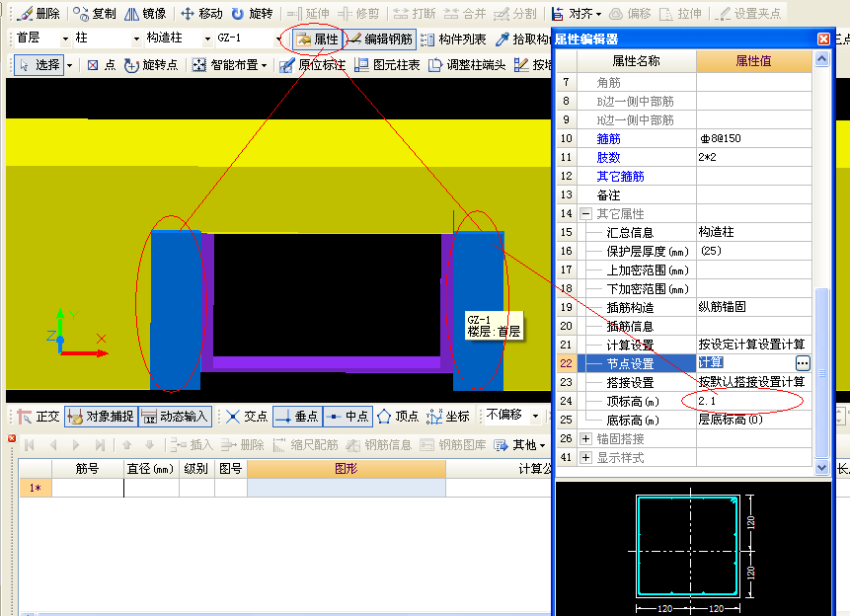
Task: Click 钢筋信息 rebar info button
Action: [379, 445]
